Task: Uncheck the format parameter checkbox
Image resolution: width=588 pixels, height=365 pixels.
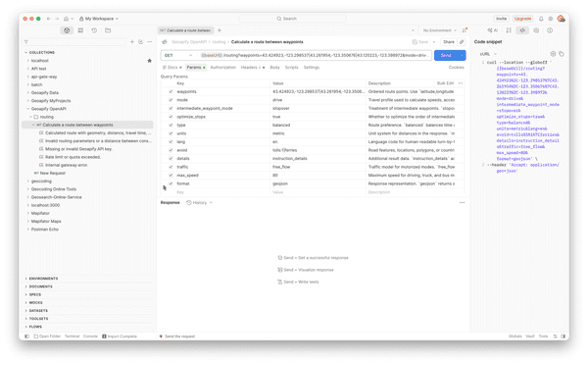Action: pyautogui.click(x=171, y=183)
